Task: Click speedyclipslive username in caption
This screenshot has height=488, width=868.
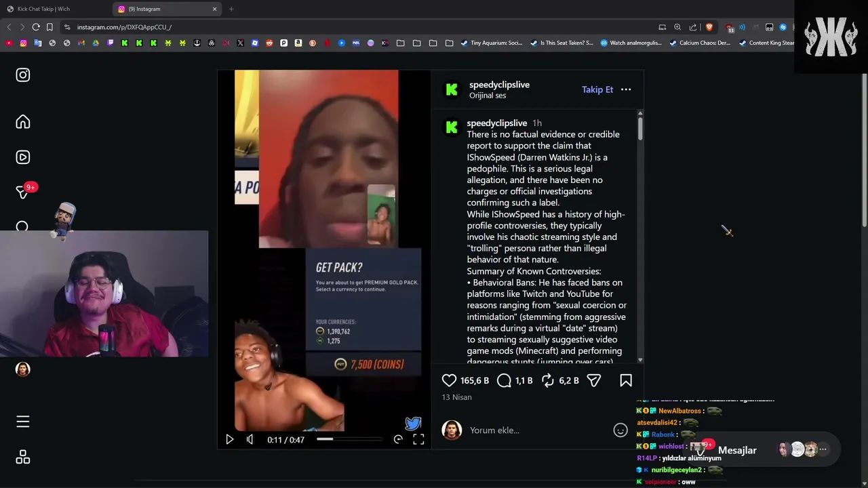Action: 496,123
